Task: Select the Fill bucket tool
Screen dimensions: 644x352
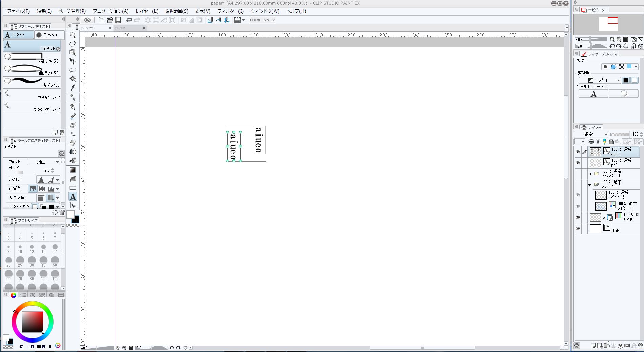Action: point(72,160)
